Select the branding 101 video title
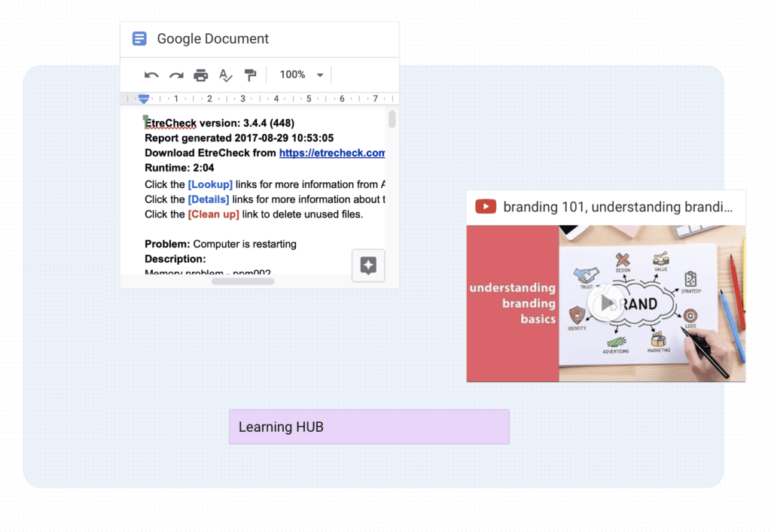This screenshot has width=771, height=532. click(x=617, y=207)
